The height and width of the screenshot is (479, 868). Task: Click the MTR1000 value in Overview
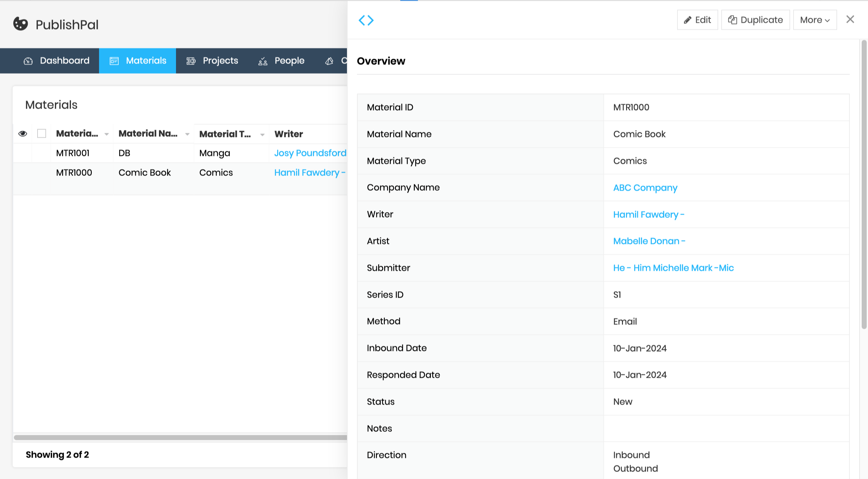pyautogui.click(x=631, y=107)
